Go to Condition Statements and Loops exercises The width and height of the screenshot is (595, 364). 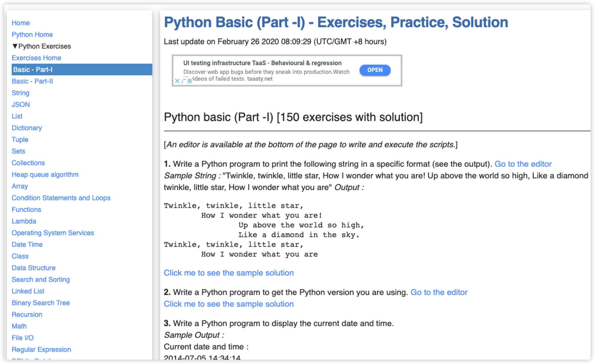(61, 198)
